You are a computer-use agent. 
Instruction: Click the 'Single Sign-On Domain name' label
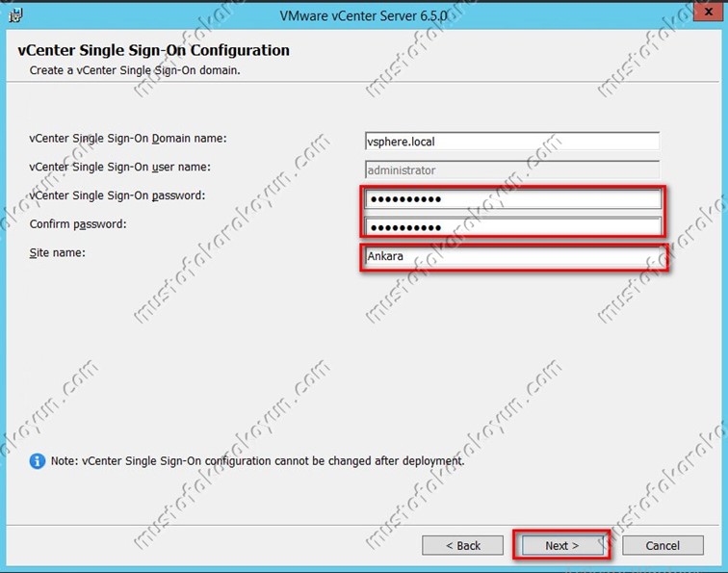[x=127, y=139]
